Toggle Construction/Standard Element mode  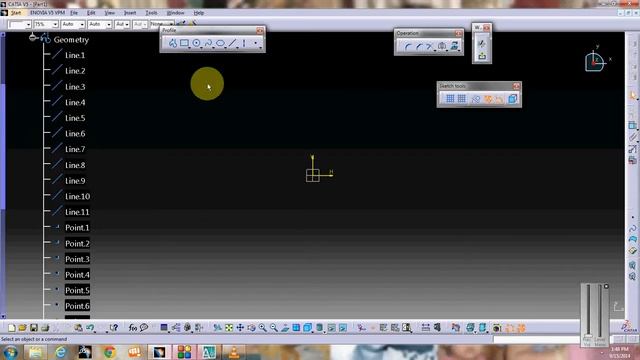(x=476, y=99)
